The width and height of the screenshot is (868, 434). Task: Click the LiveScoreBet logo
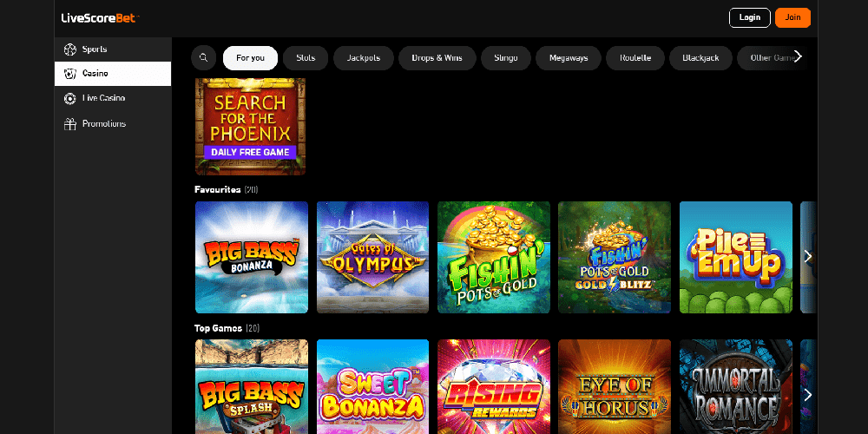pos(100,17)
